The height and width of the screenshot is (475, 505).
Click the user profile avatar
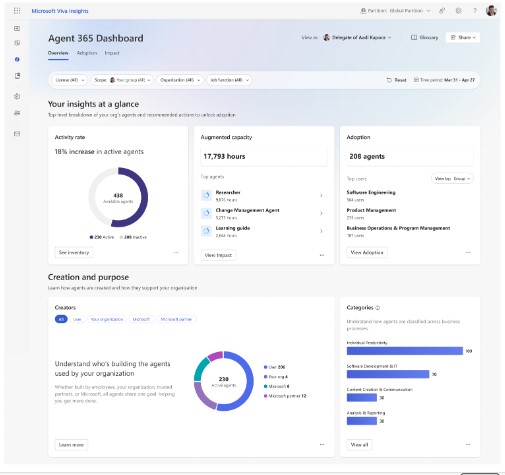point(491,11)
